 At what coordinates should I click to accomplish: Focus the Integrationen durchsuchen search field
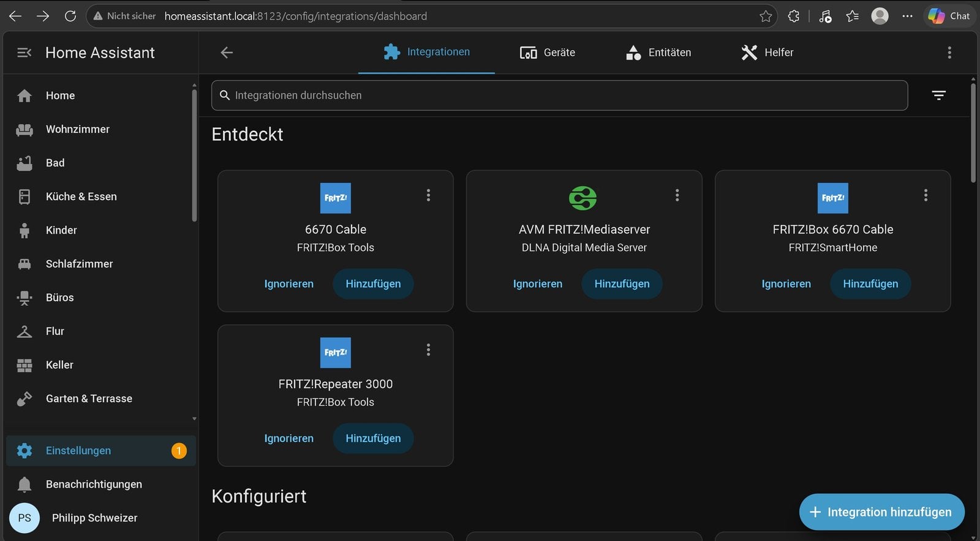(x=559, y=95)
